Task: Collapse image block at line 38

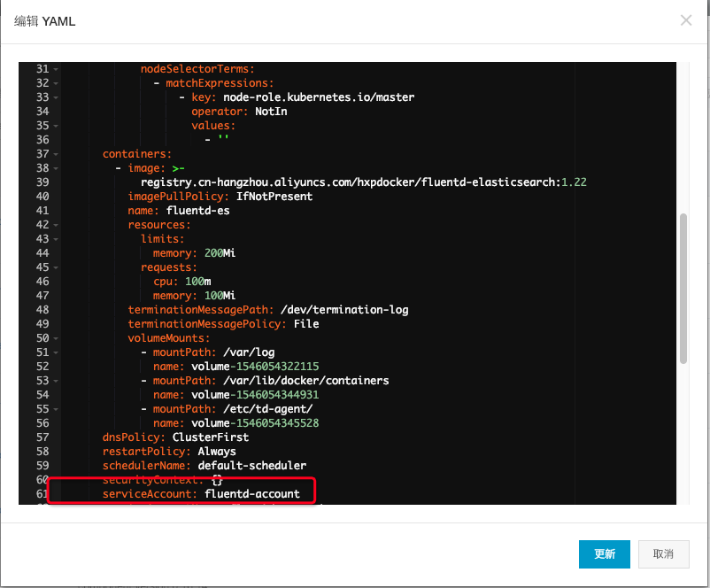Action: pyautogui.click(x=56, y=168)
